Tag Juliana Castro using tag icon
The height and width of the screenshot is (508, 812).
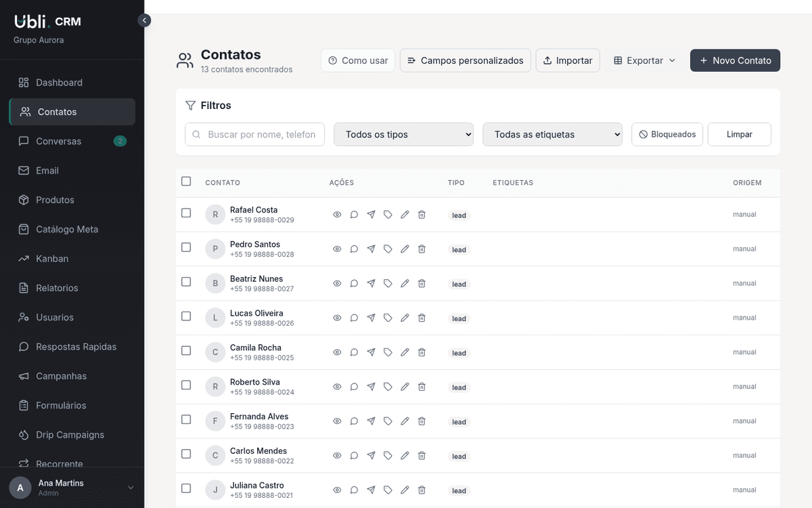388,490
